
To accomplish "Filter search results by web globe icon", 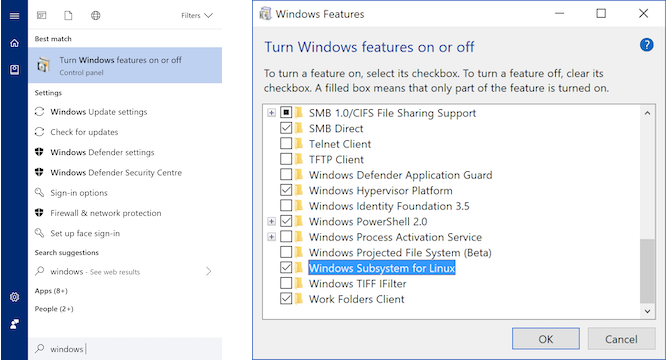I will 95,15.
